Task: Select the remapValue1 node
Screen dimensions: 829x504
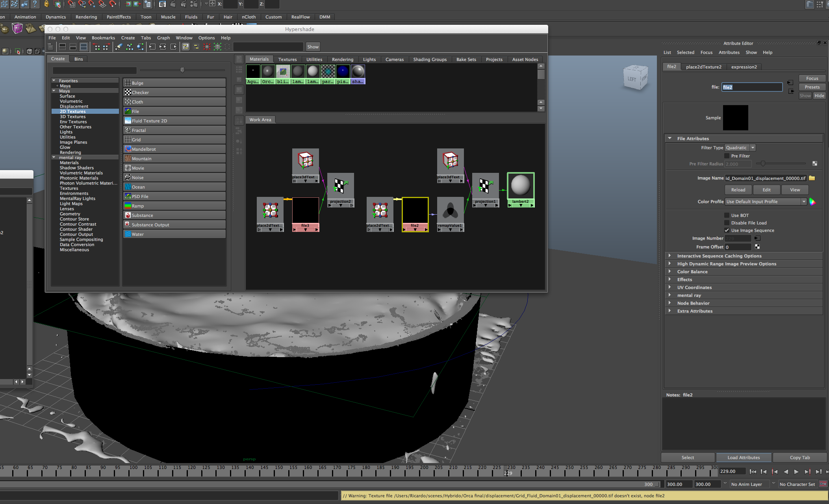Action: [x=451, y=211]
